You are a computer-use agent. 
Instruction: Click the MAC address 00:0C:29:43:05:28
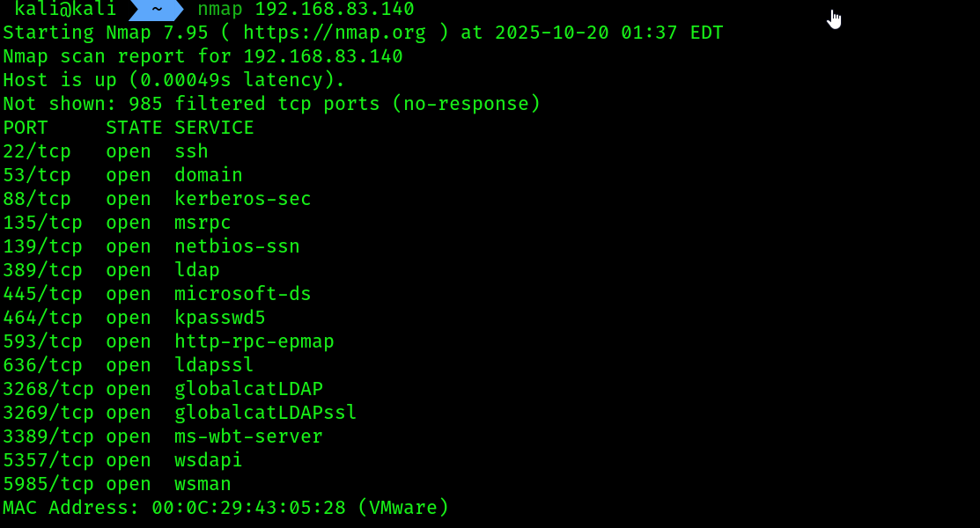pyautogui.click(x=249, y=508)
